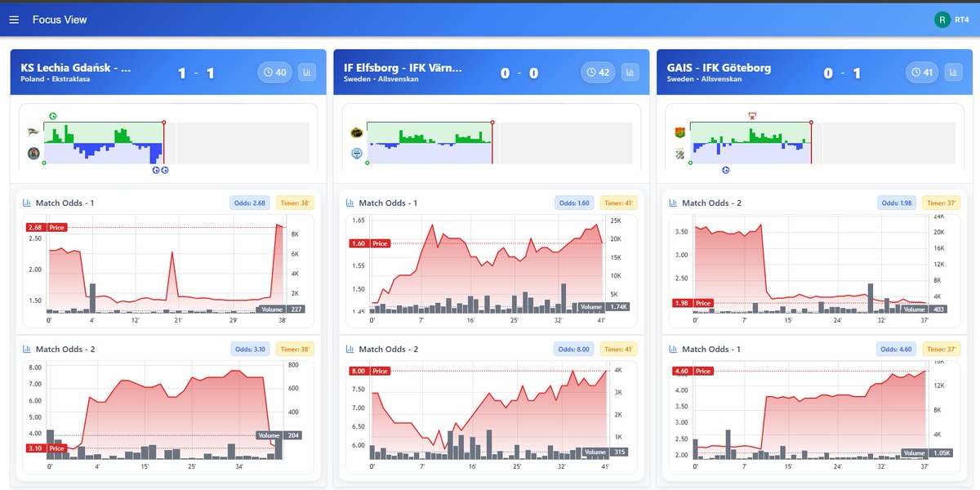Click the IF Elfsborg home team crest
Viewport: 980px width, 490px height.
[356, 131]
